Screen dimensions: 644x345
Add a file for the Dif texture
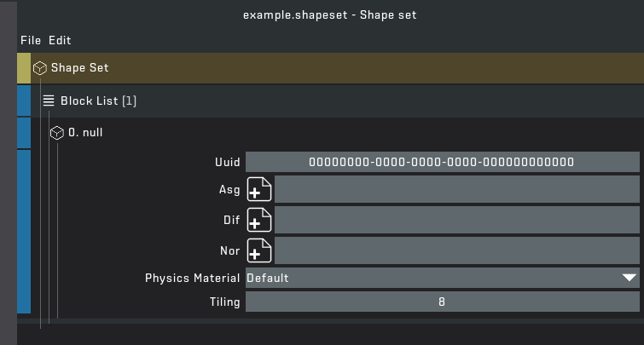(x=259, y=221)
